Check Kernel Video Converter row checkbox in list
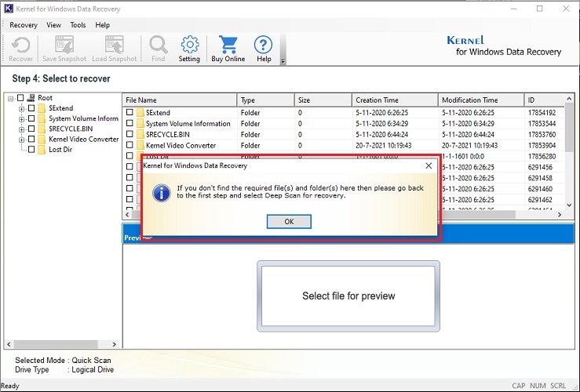580x392 pixels. click(x=129, y=145)
